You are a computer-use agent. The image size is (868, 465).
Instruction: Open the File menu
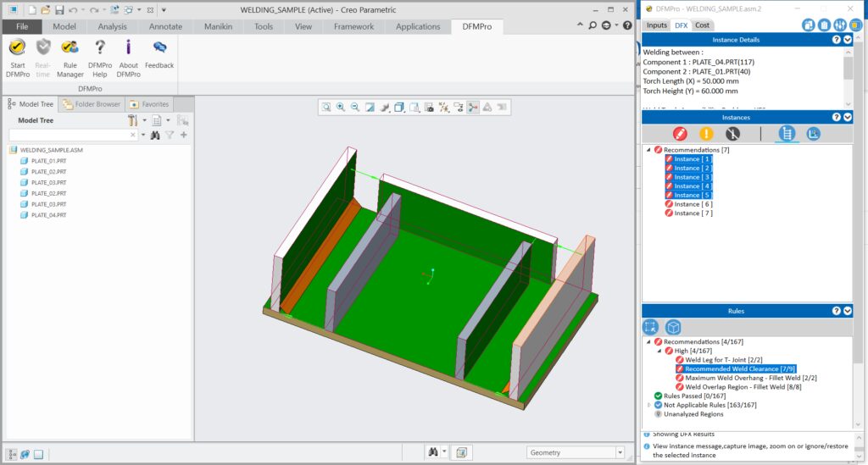22,26
